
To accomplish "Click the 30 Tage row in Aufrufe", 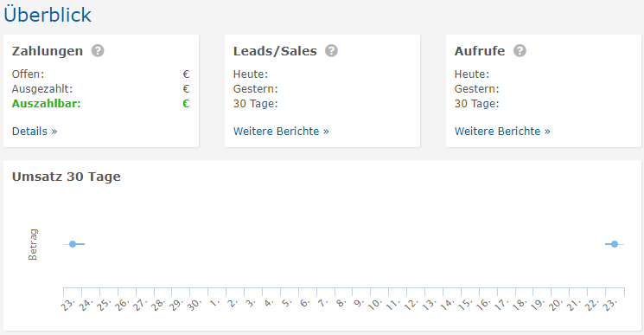I will coord(544,104).
